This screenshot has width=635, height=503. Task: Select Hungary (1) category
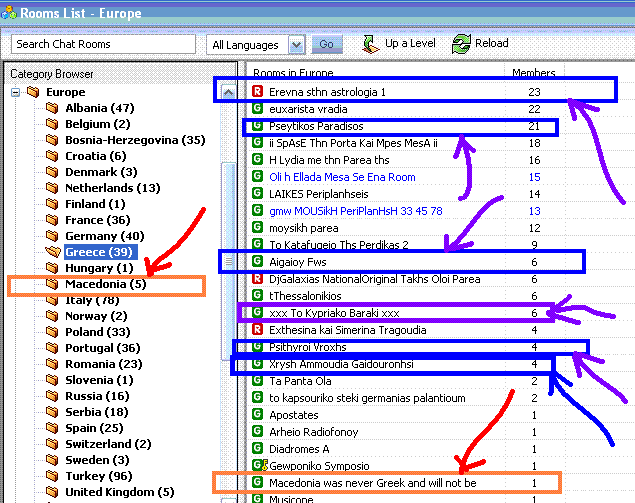(x=99, y=268)
